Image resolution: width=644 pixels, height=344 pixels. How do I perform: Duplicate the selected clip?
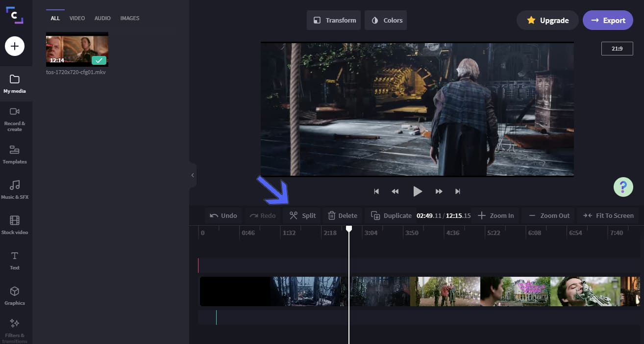click(x=391, y=215)
